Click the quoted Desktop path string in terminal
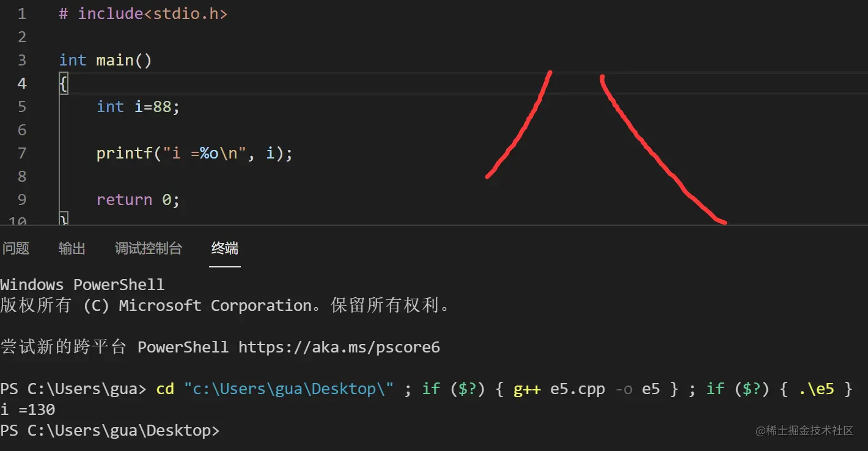 (289, 389)
